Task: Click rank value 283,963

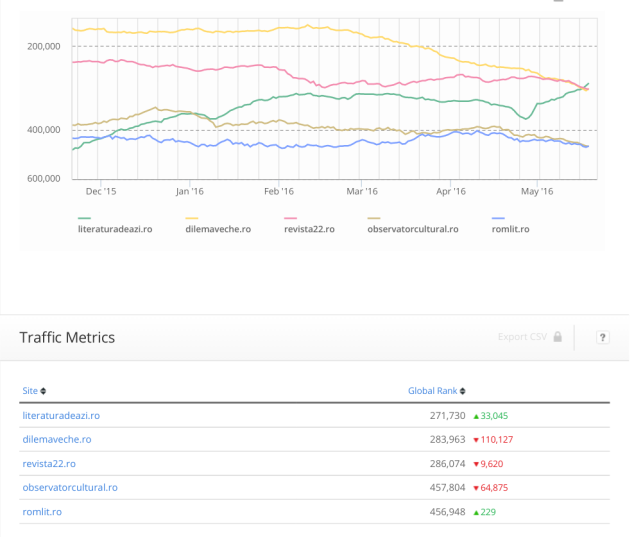Action: 447,440
